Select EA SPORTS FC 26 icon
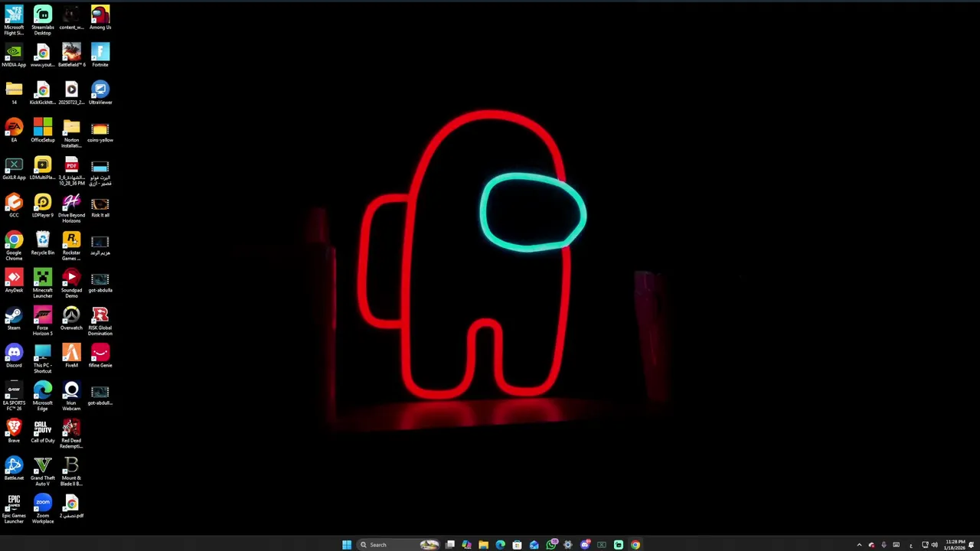 (x=14, y=396)
